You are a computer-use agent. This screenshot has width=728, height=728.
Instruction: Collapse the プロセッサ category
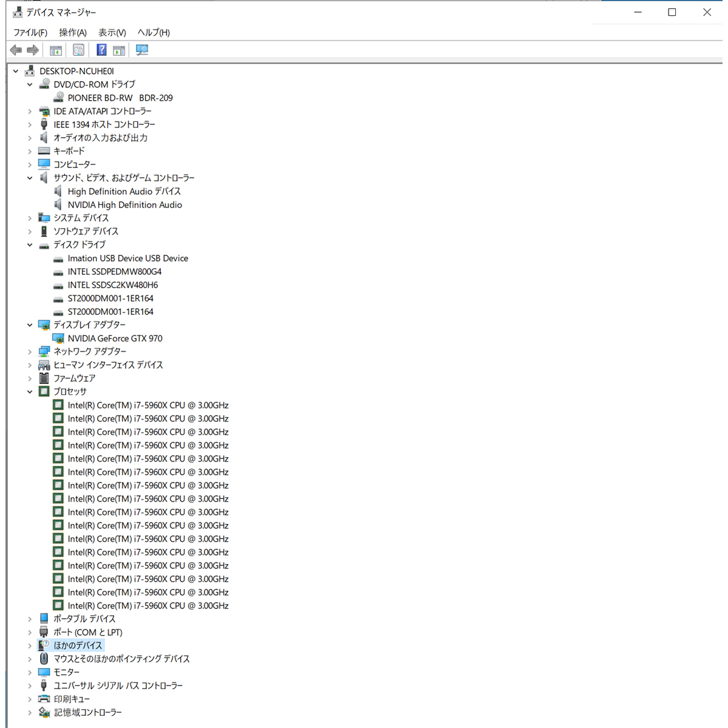point(30,391)
